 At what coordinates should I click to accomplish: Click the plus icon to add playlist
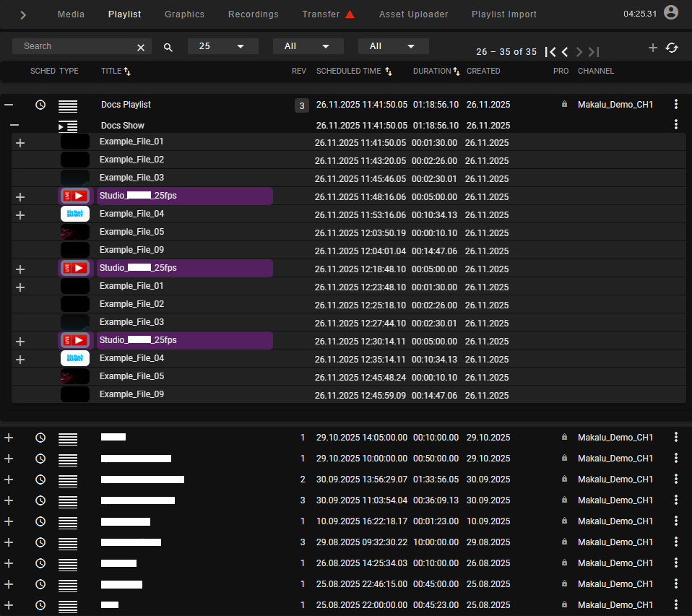[x=652, y=48]
